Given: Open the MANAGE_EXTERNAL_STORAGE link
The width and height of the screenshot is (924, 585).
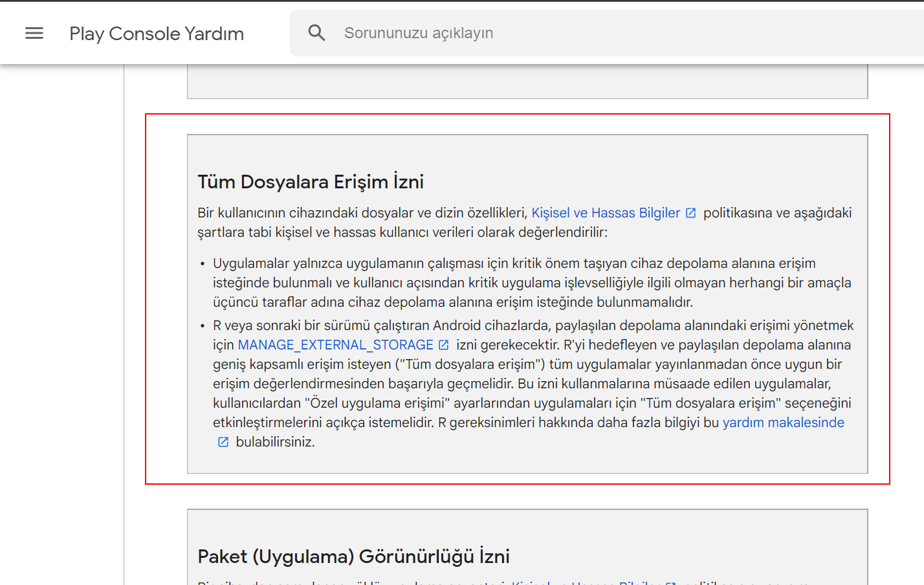Looking at the screenshot, I should tap(336, 345).
